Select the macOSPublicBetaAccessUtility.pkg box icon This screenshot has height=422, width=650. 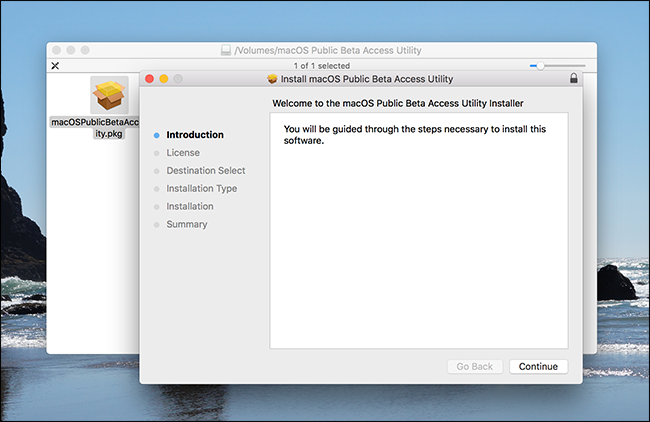[109, 95]
